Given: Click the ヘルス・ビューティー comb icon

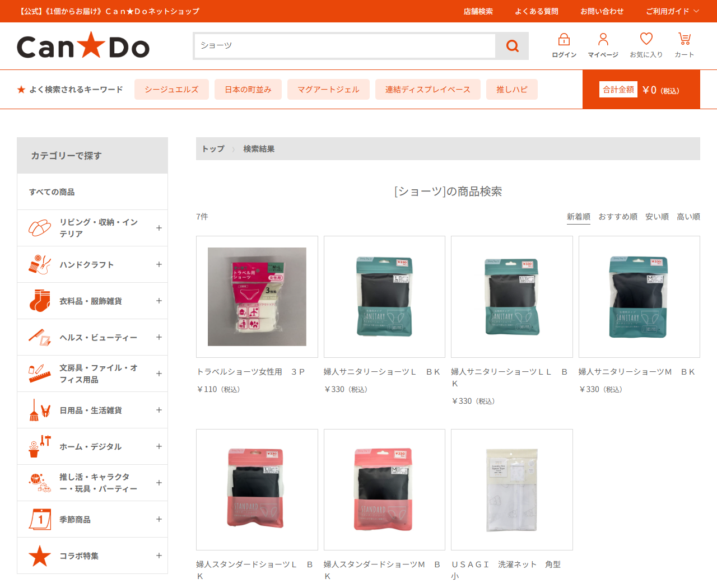Looking at the screenshot, I should [x=40, y=337].
